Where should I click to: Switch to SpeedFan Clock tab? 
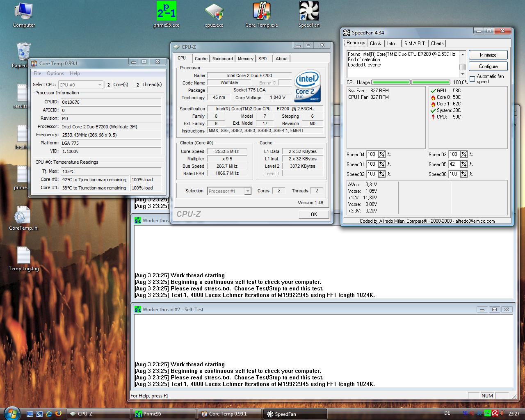[x=375, y=43]
